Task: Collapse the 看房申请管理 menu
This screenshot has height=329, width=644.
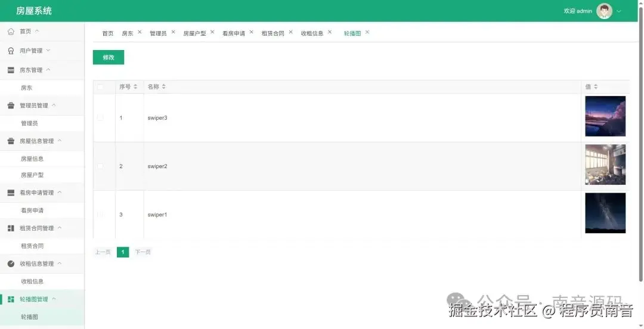Action: (60, 193)
